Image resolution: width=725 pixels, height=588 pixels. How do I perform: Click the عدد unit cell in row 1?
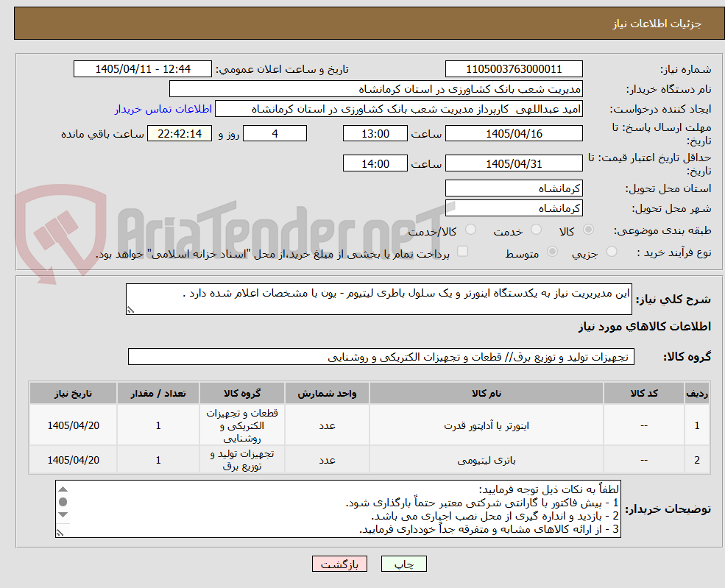tap(327, 425)
